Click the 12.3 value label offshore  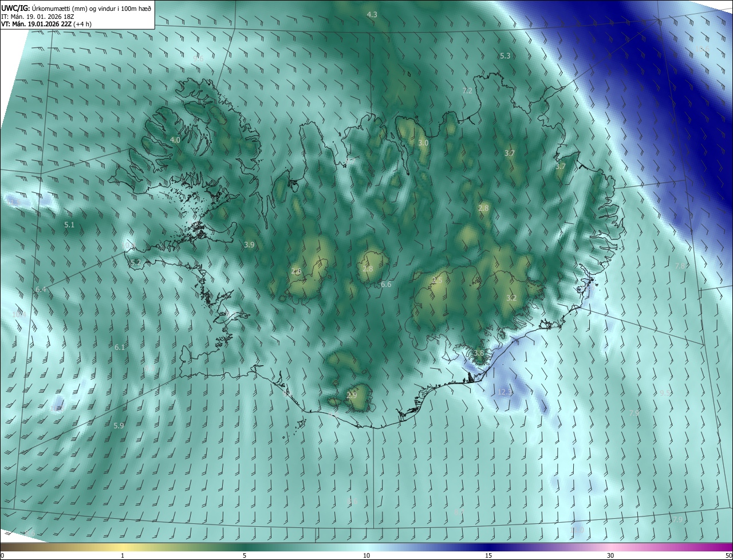pos(506,392)
